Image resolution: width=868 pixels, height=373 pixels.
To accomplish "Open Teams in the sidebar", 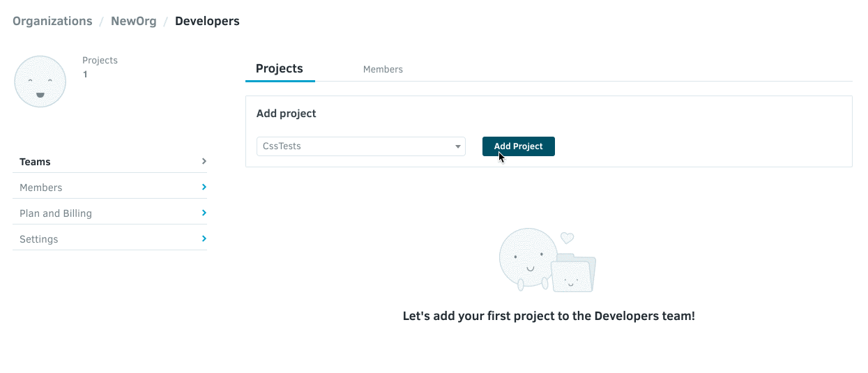I will (36, 162).
